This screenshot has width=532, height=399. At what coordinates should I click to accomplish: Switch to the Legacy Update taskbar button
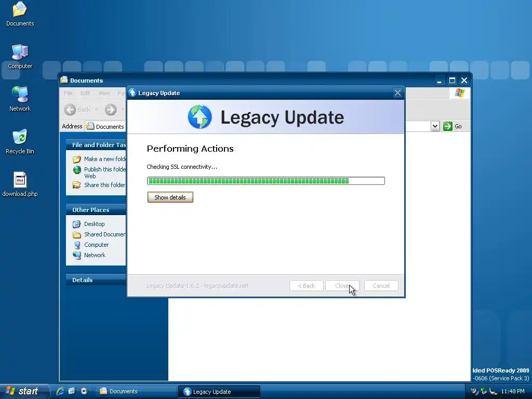220,392
